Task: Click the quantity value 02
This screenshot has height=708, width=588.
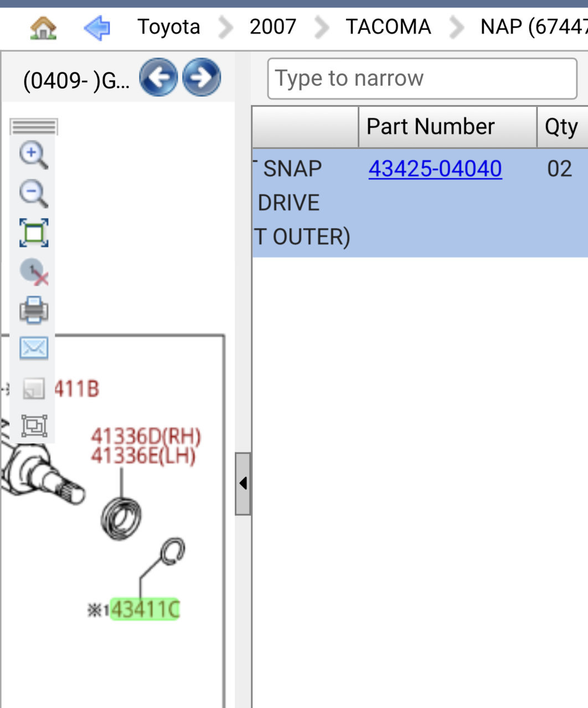Action: [559, 168]
